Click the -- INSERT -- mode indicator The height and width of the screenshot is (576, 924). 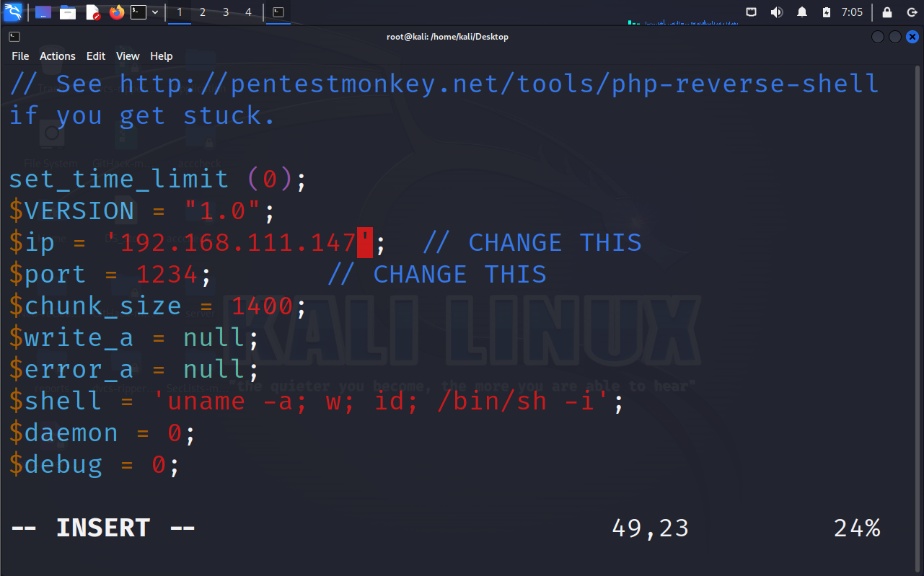tap(102, 528)
